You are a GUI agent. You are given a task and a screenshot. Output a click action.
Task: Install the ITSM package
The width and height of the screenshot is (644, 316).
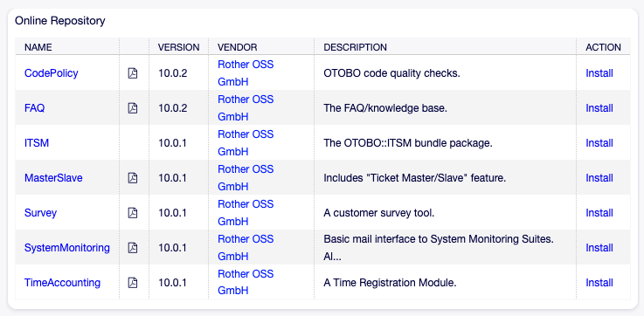point(599,143)
